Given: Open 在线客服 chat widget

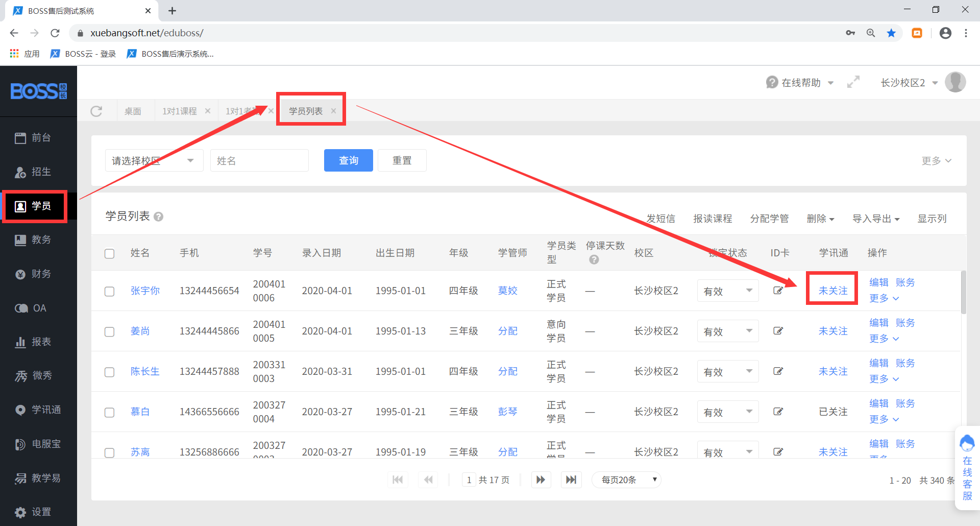Looking at the screenshot, I should coord(967,467).
